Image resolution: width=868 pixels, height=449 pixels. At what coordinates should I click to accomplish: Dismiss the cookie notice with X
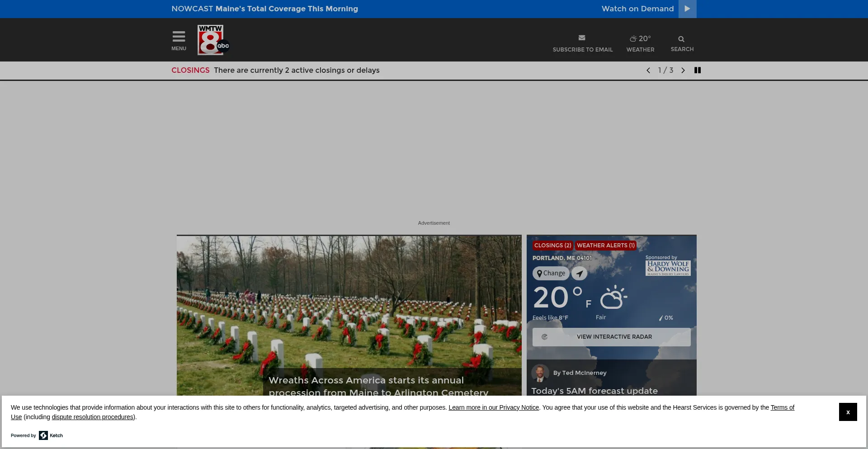(x=848, y=412)
